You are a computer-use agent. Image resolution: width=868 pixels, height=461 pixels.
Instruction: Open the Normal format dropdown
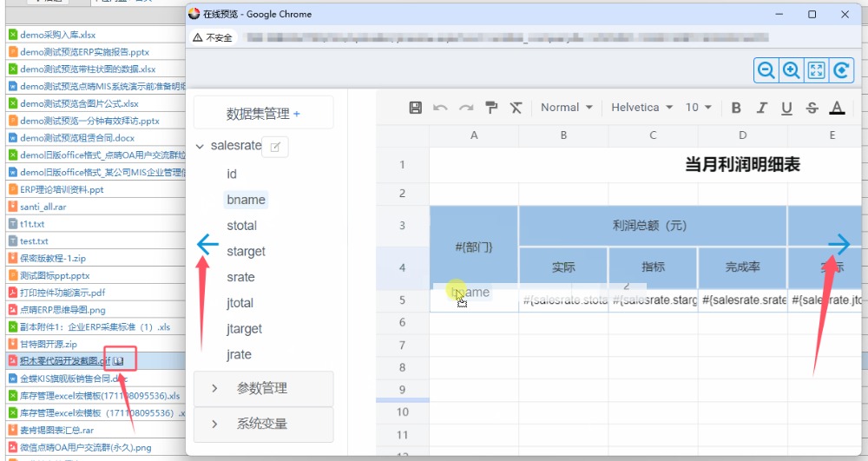point(566,108)
